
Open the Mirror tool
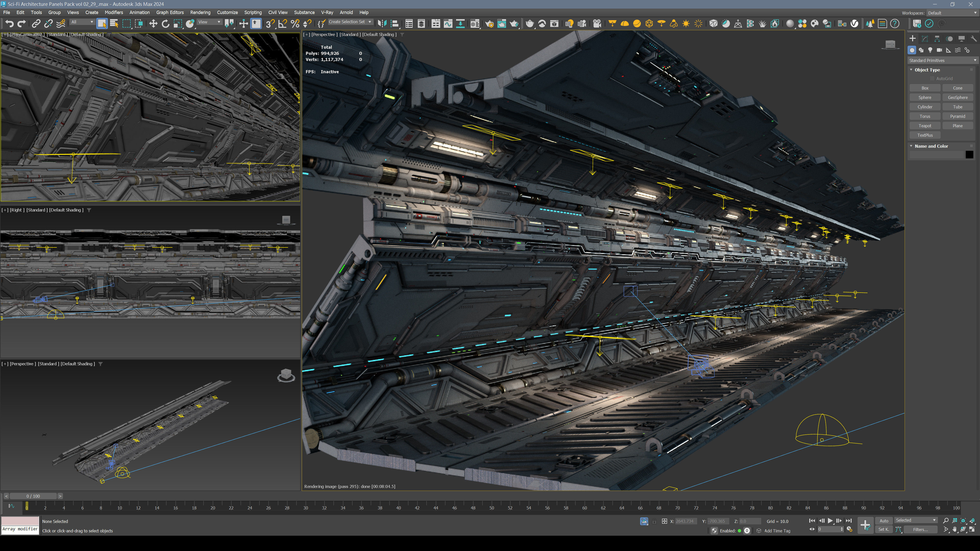click(382, 23)
